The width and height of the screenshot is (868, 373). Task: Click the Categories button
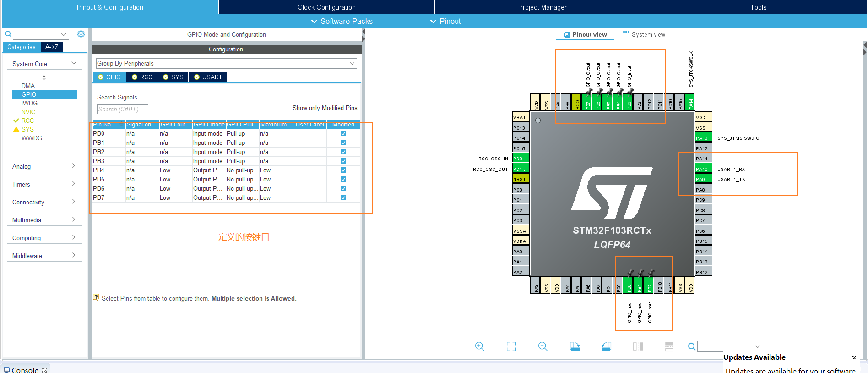22,47
